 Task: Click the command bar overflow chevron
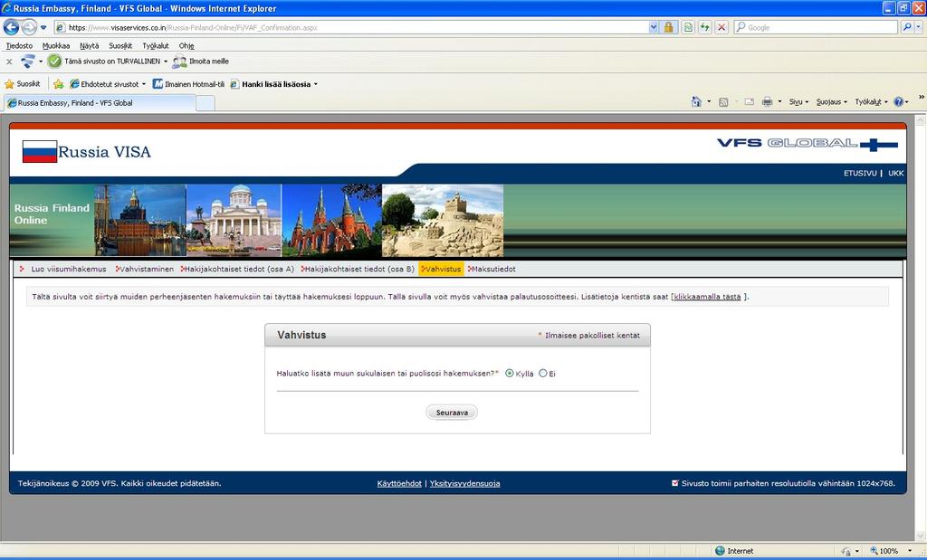tap(921, 98)
